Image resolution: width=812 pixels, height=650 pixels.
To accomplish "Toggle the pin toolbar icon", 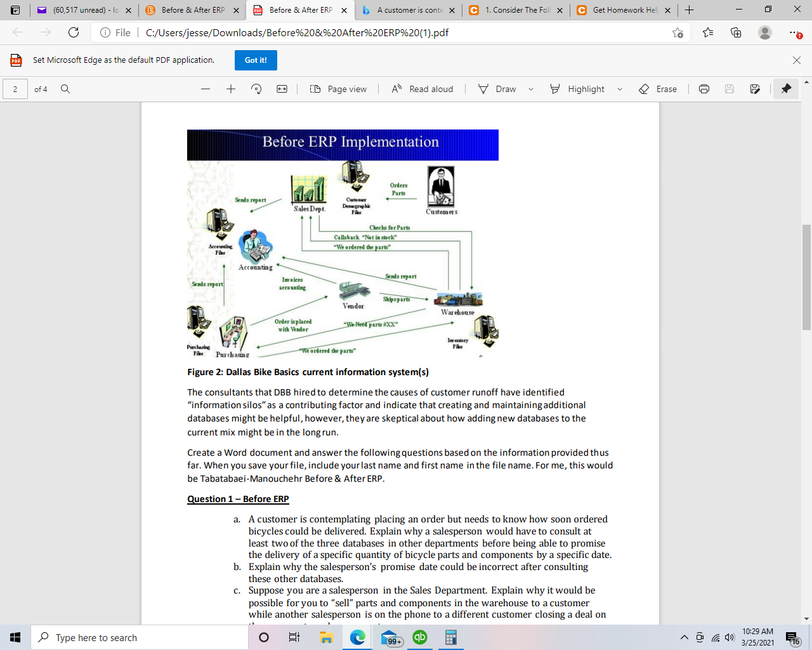I will (786, 89).
